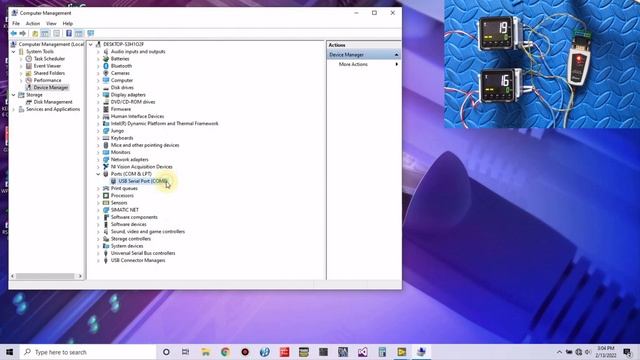Collapse the Storage node
Image resolution: width=640 pixels, height=360 pixels.
coord(13,95)
